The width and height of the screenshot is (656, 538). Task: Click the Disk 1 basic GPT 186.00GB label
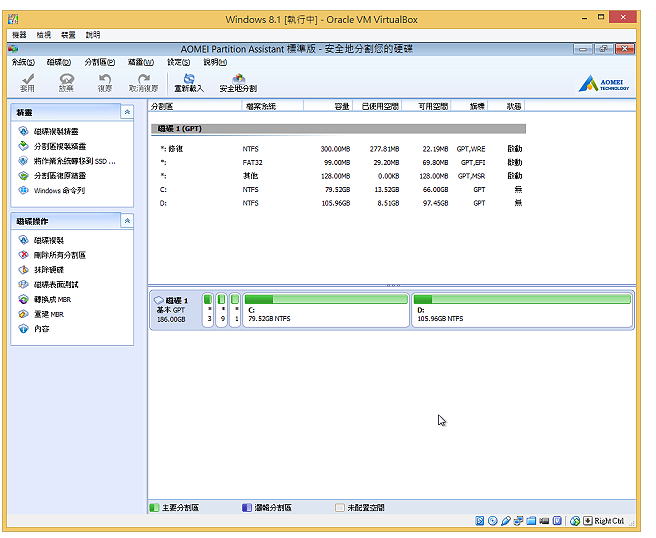tap(176, 310)
